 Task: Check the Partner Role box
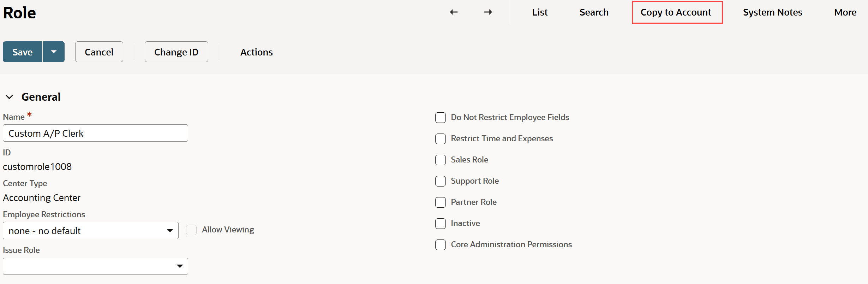pos(440,202)
